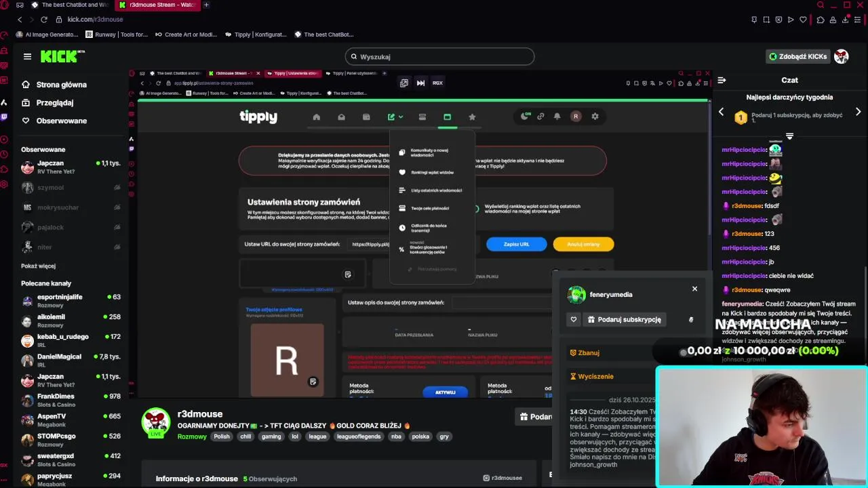Open offline channel mokrysuchar
Viewport: 868px width, 488px height.
(71, 207)
